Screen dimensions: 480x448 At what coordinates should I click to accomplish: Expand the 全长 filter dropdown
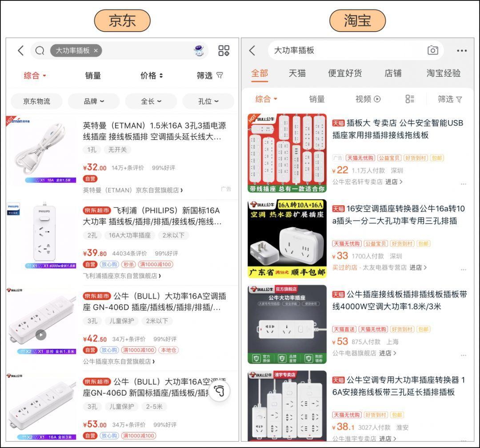click(151, 101)
